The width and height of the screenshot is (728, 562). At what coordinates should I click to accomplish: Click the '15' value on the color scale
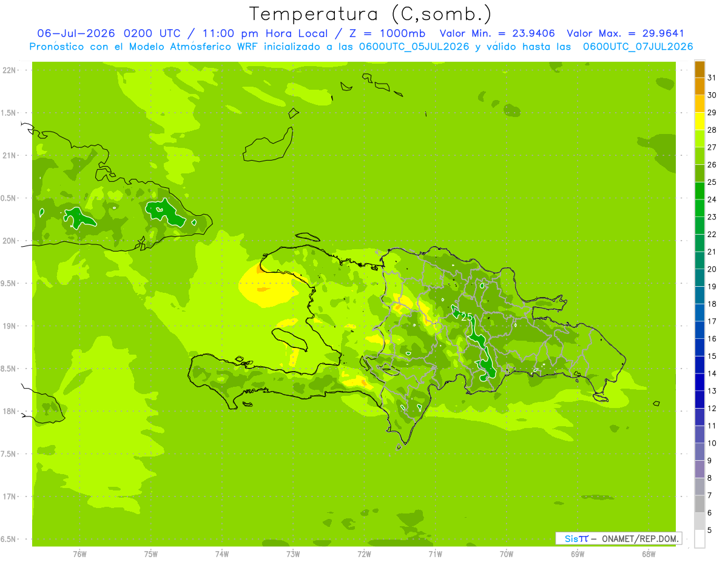click(712, 356)
